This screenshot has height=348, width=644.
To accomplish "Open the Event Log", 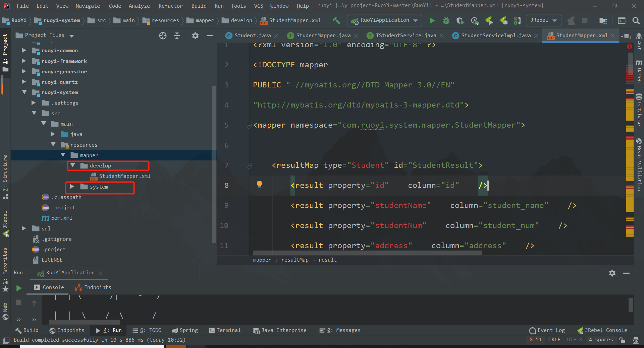I will tap(547, 330).
